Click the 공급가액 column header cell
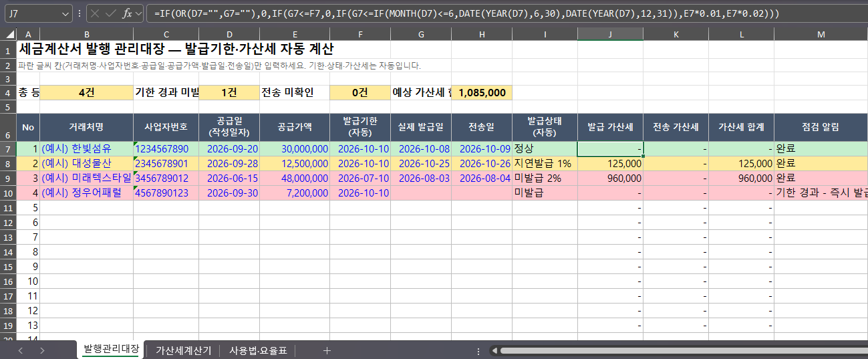868x359 pixels. 295,127
